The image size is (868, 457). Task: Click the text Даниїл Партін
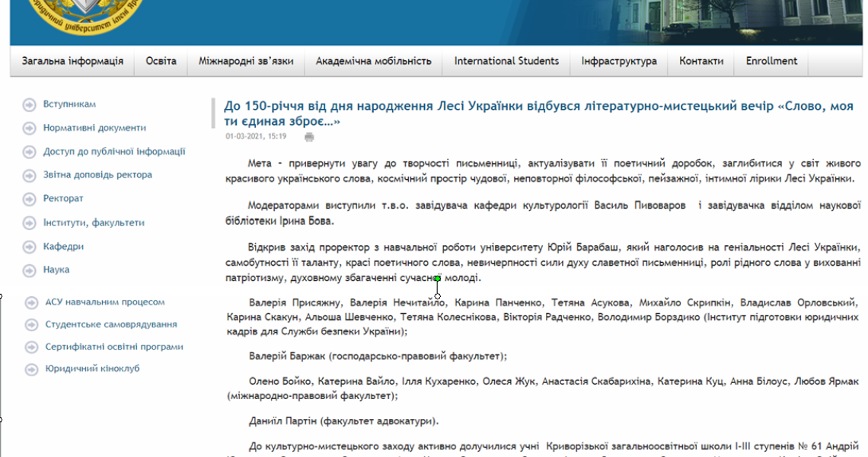pos(283,421)
